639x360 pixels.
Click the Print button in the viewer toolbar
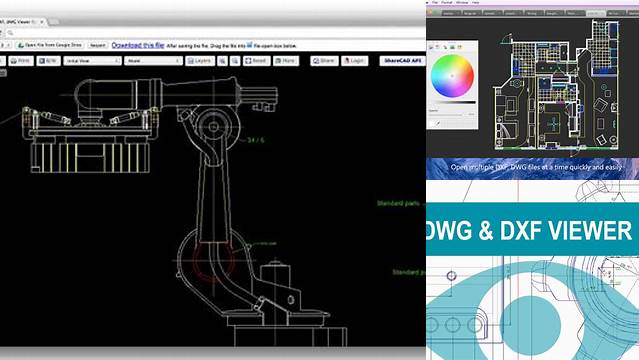pyautogui.click(x=21, y=61)
